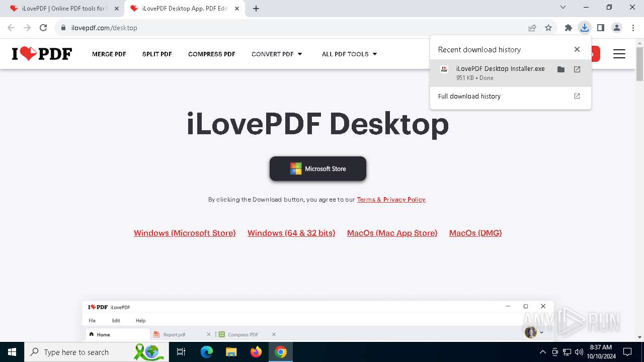
Task: Expand the ALL PDF TOOLS dropdown
Action: coord(350,54)
